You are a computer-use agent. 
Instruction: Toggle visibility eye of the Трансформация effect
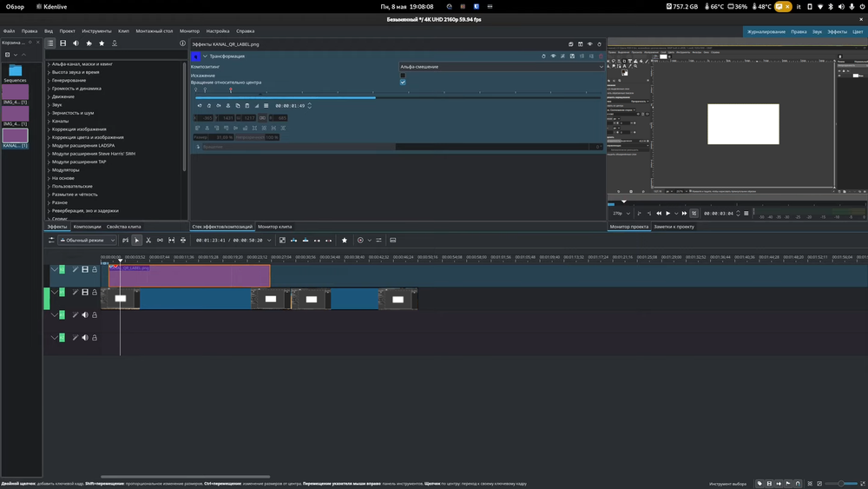click(x=553, y=56)
